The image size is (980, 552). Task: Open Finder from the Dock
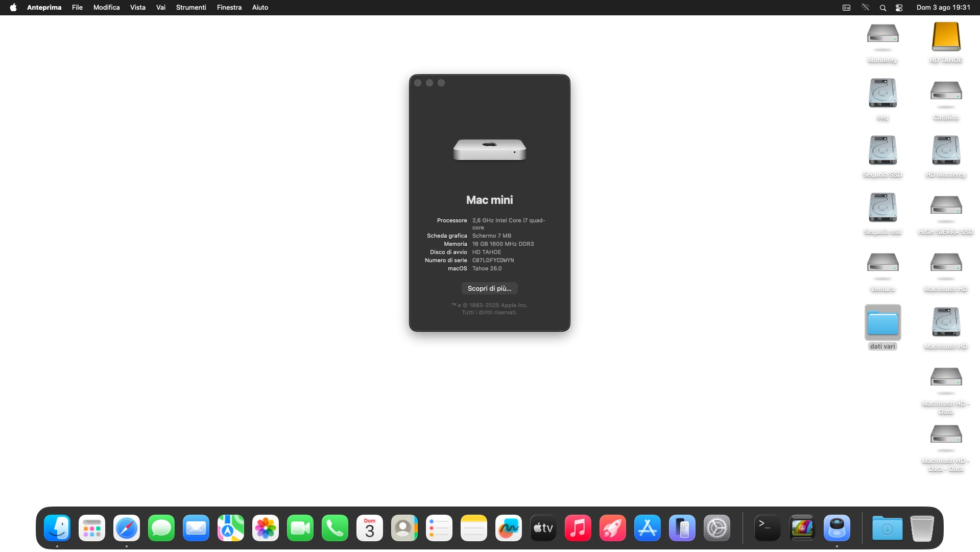coord(57,528)
